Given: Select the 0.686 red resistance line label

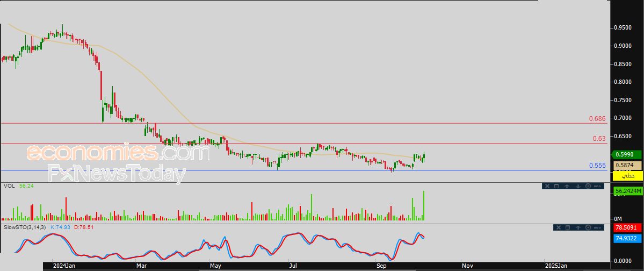Looking at the screenshot, I should coord(597,119).
